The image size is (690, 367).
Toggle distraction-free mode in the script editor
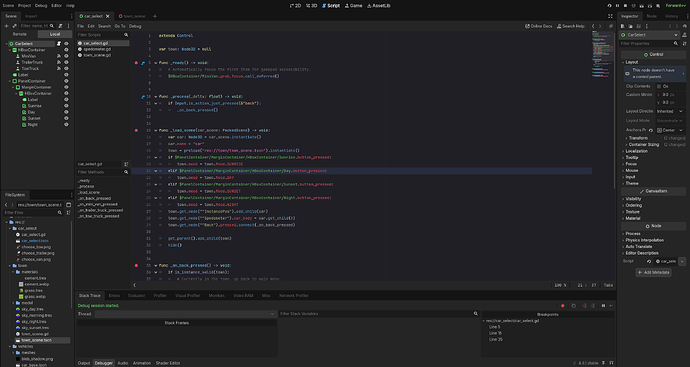[x=610, y=16]
